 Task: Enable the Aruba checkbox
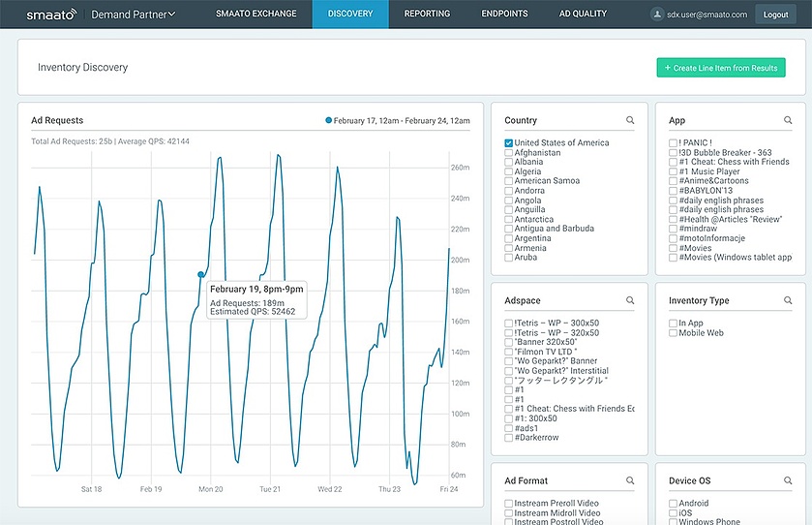tap(508, 258)
